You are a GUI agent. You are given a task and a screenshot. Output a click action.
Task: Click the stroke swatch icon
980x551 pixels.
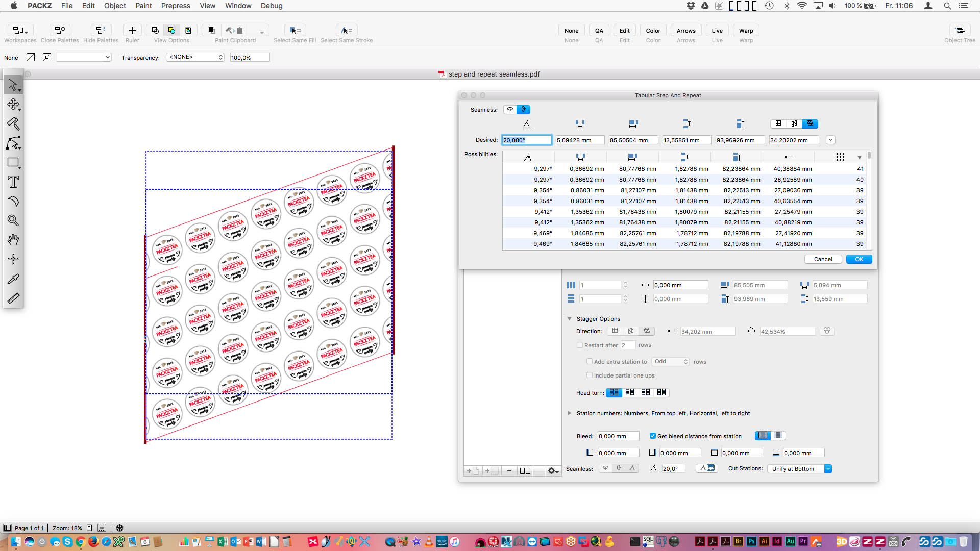click(x=47, y=57)
